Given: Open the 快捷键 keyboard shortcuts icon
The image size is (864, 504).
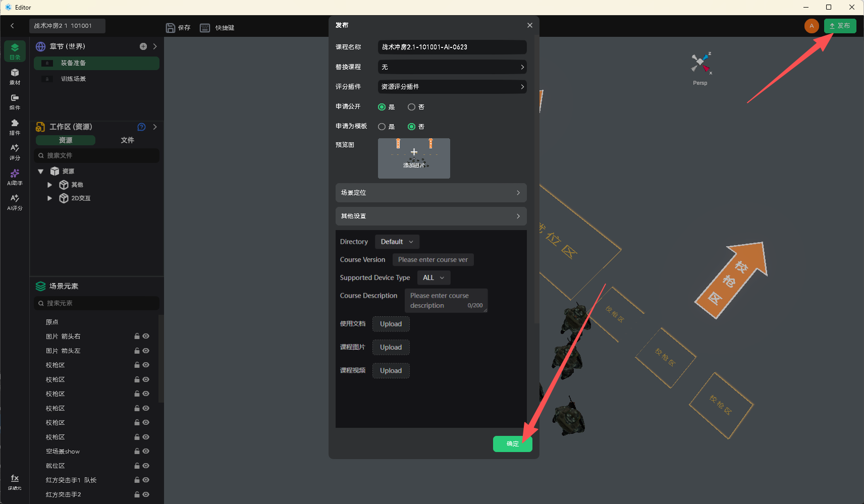Looking at the screenshot, I should tap(205, 28).
